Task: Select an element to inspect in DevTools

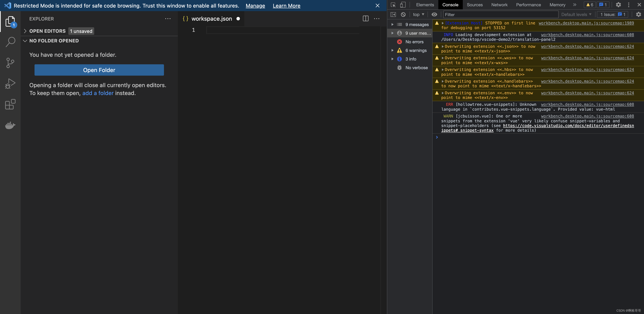Action: click(393, 5)
